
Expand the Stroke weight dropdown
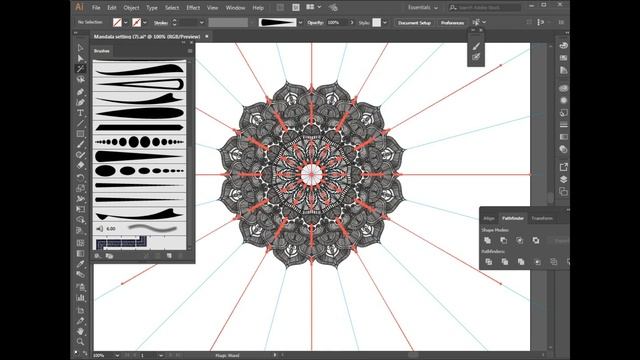pyautogui.click(x=201, y=23)
